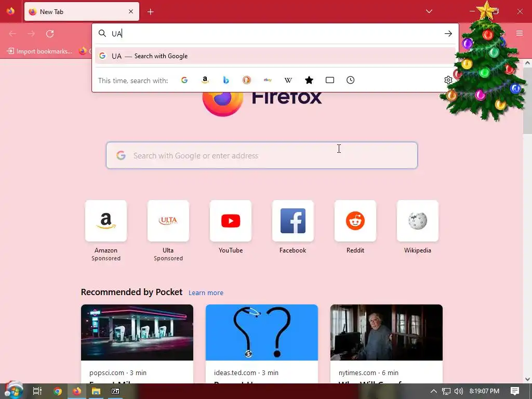The height and width of the screenshot is (399, 532).
Task: Search open tabs using the tab icon
Action: click(330, 80)
